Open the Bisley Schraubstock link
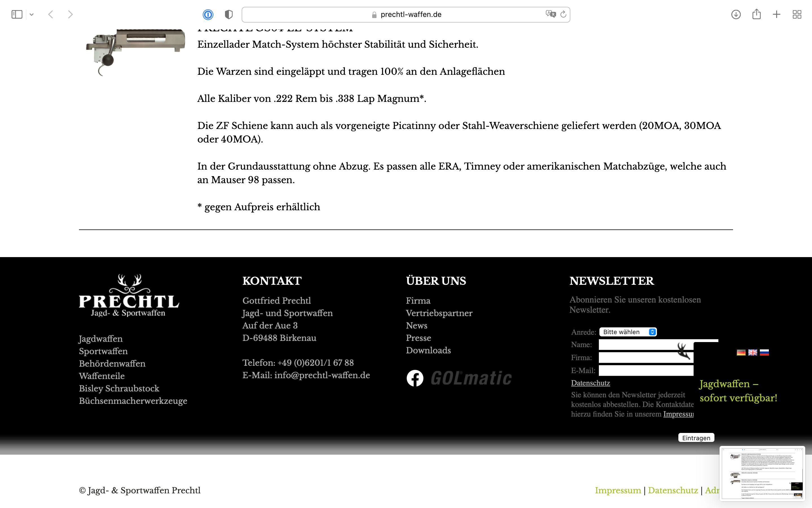 point(119,388)
